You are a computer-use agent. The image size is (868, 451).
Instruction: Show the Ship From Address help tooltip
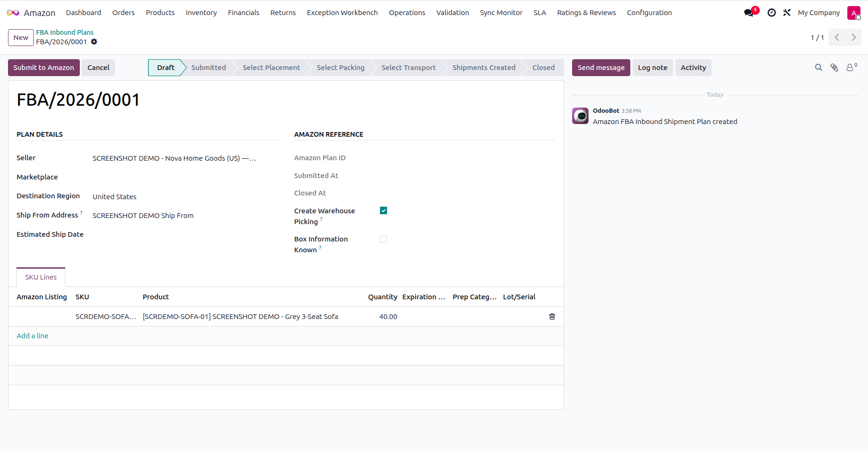click(81, 213)
